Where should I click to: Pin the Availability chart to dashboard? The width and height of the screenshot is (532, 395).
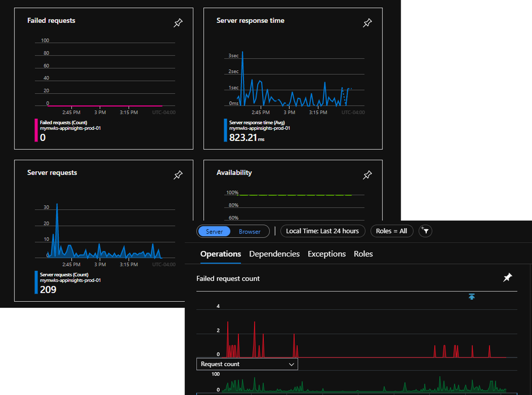(367, 175)
